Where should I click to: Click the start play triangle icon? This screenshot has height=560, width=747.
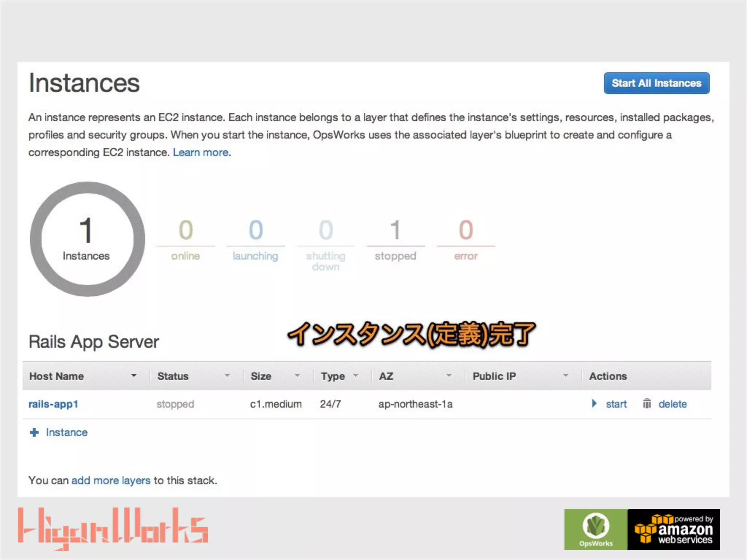click(594, 403)
